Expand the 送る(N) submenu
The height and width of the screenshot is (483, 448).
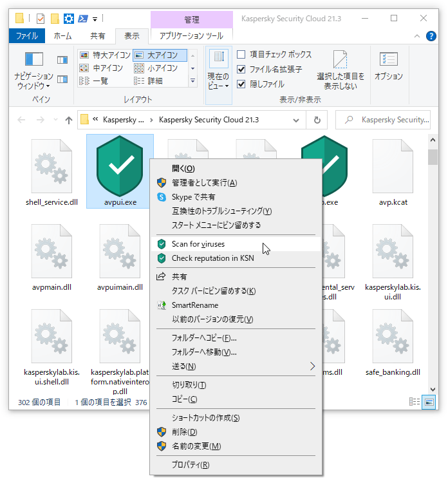[313, 366]
